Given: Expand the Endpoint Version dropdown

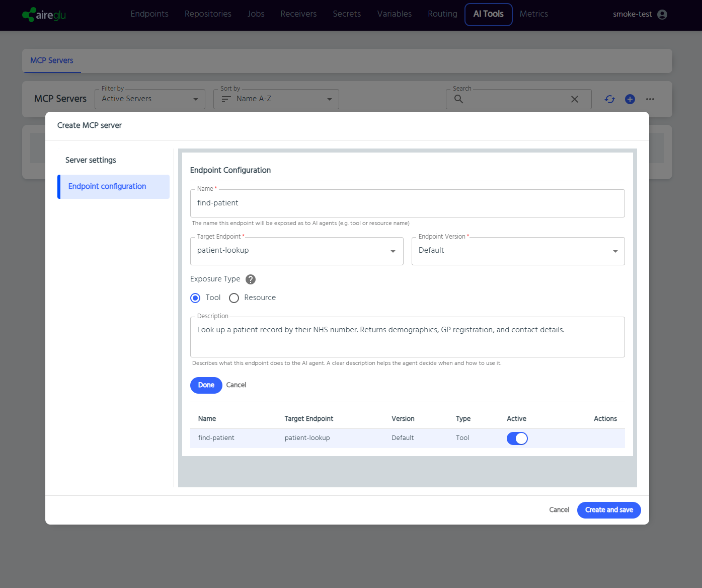Looking at the screenshot, I should (518, 251).
